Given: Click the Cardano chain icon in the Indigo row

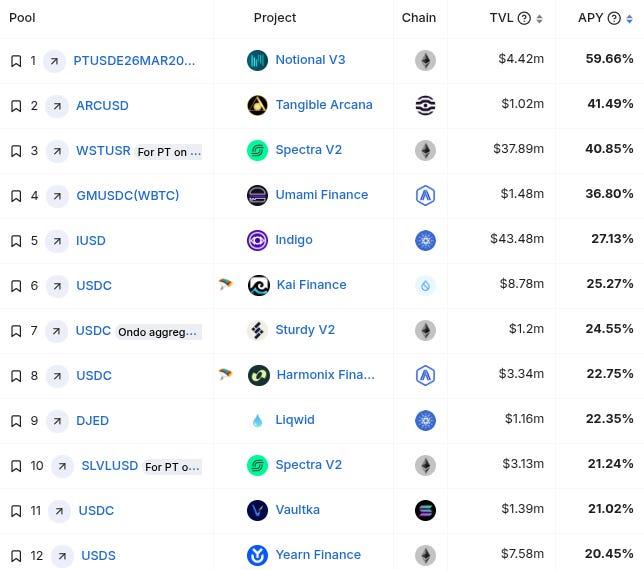Looking at the screenshot, I should [x=426, y=240].
